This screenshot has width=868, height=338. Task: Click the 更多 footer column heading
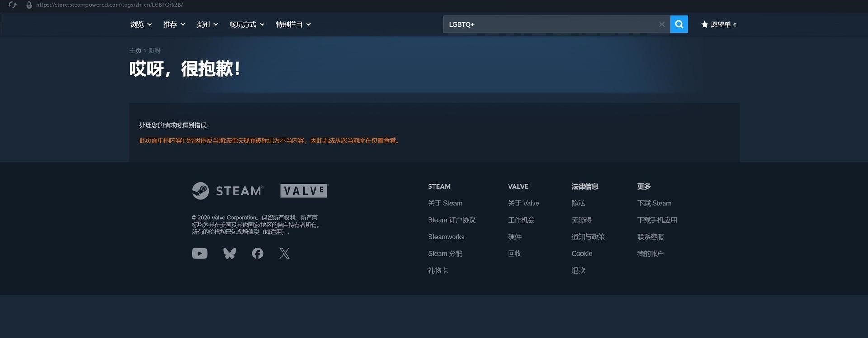tap(644, 186)
